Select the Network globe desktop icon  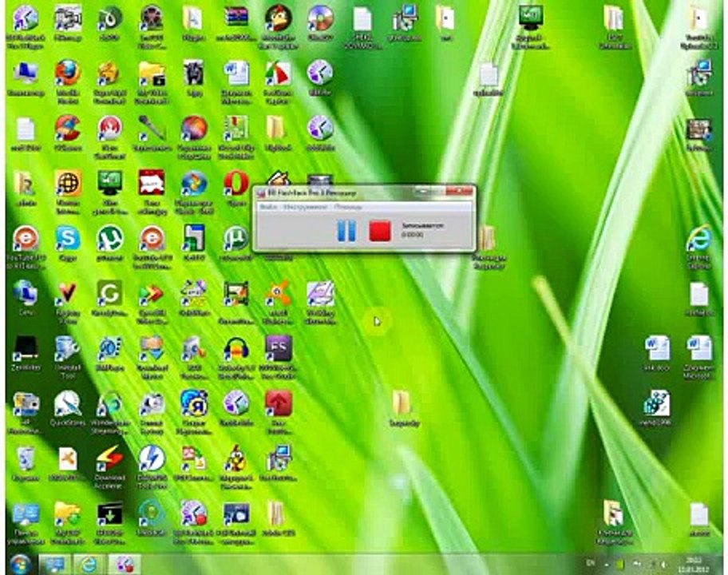click(26, 299)
